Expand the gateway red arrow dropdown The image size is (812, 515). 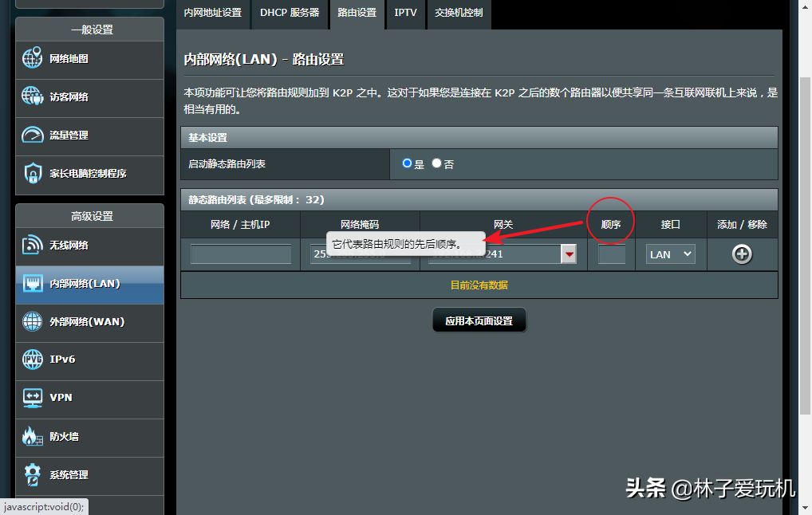pos(569,254)
